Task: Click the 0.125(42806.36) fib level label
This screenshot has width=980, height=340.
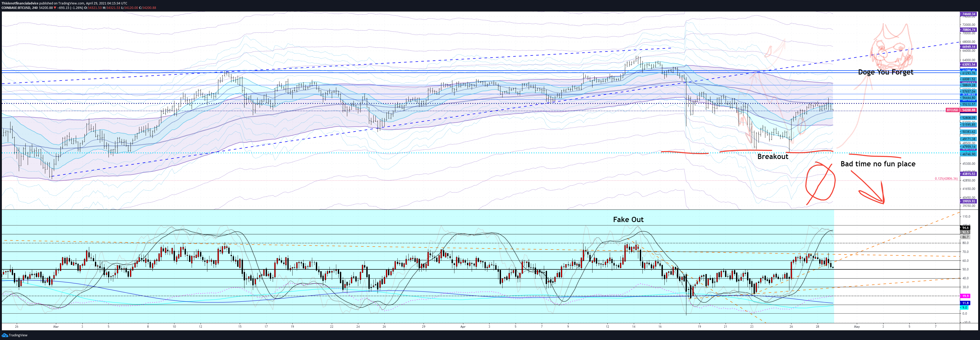Action: pyautogui.click(x=946, y=179)
